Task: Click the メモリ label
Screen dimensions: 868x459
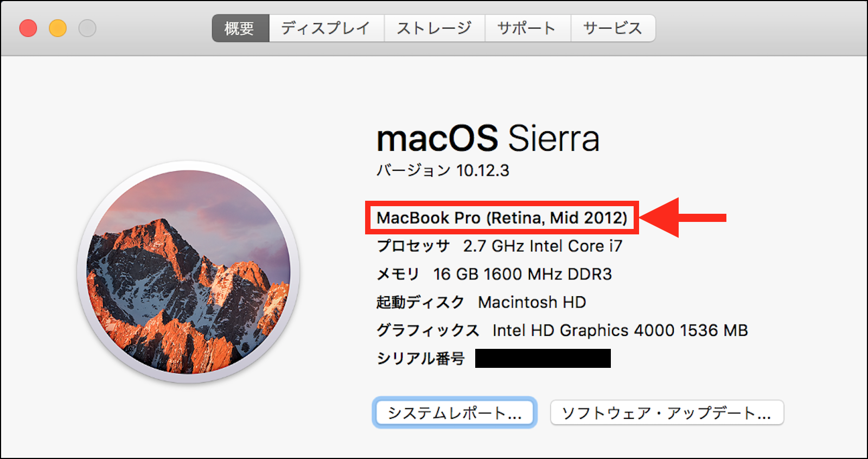Action: click(x=398, y=274)
